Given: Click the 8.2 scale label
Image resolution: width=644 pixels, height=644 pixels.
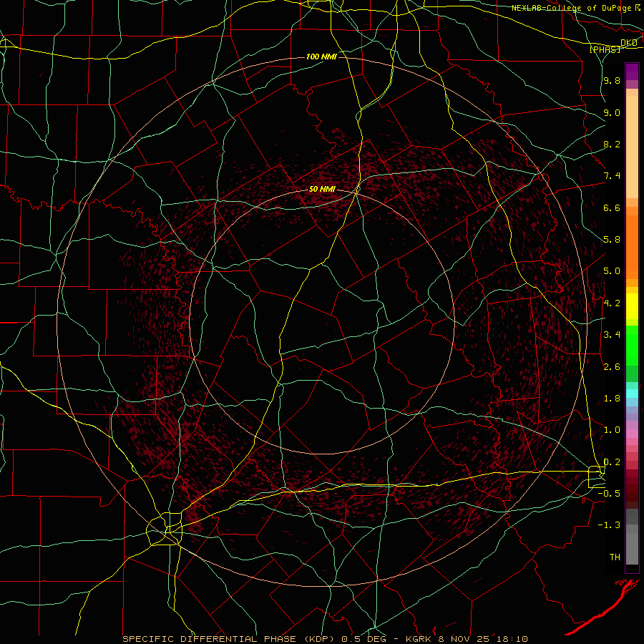Looking at the screenshot, I should point(612,144).
